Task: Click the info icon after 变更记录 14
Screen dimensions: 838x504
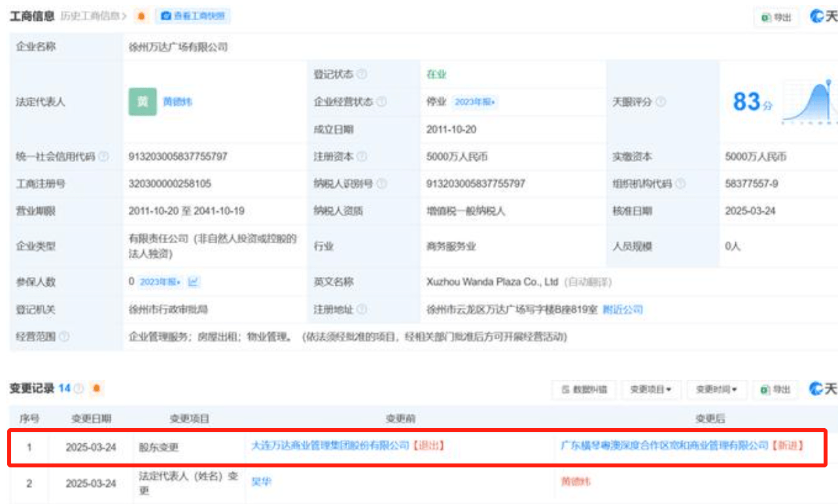Action: tap(79, 388)
